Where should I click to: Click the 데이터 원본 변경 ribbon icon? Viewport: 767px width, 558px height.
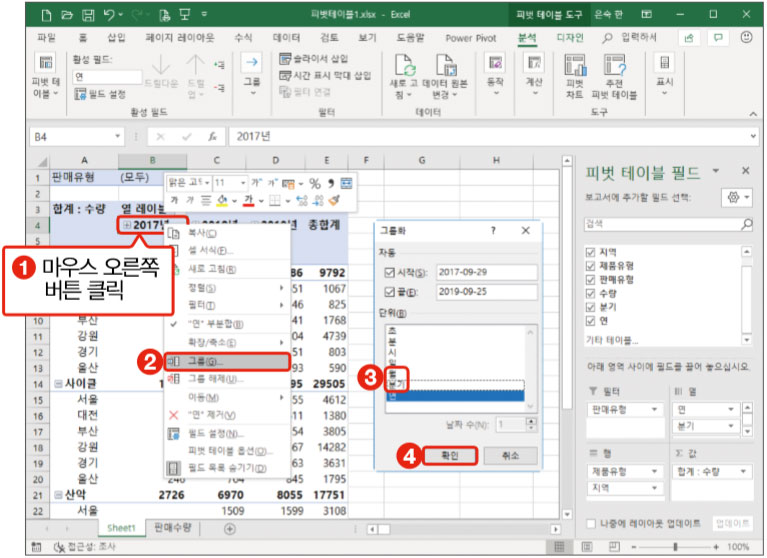(x=445, y=65)
